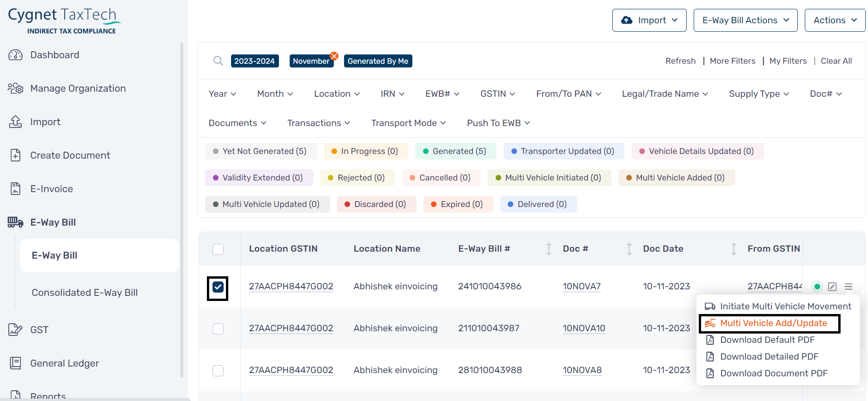
Task: Click the 2023-2024 year filter chip
Action: coord(255,61)
